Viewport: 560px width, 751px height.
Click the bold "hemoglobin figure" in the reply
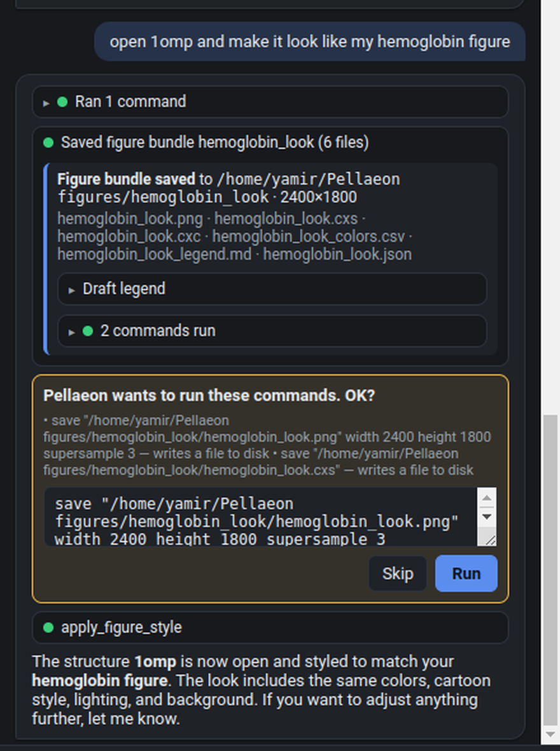pyautogui.click(x=100, y=680)
